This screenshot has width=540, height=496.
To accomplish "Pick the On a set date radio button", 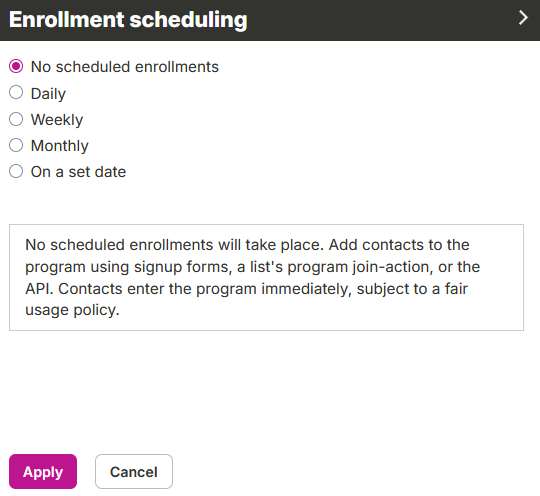I will (16, 171).
